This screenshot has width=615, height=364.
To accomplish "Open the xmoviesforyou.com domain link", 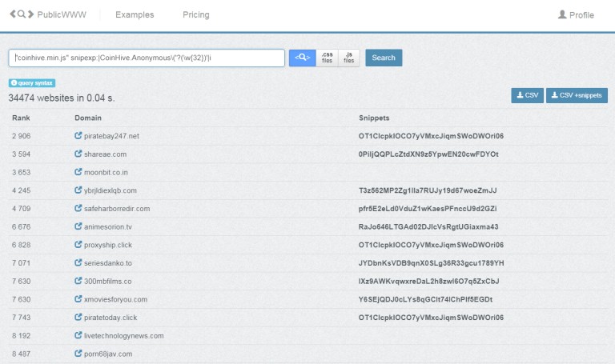I will tap(115, 299).
